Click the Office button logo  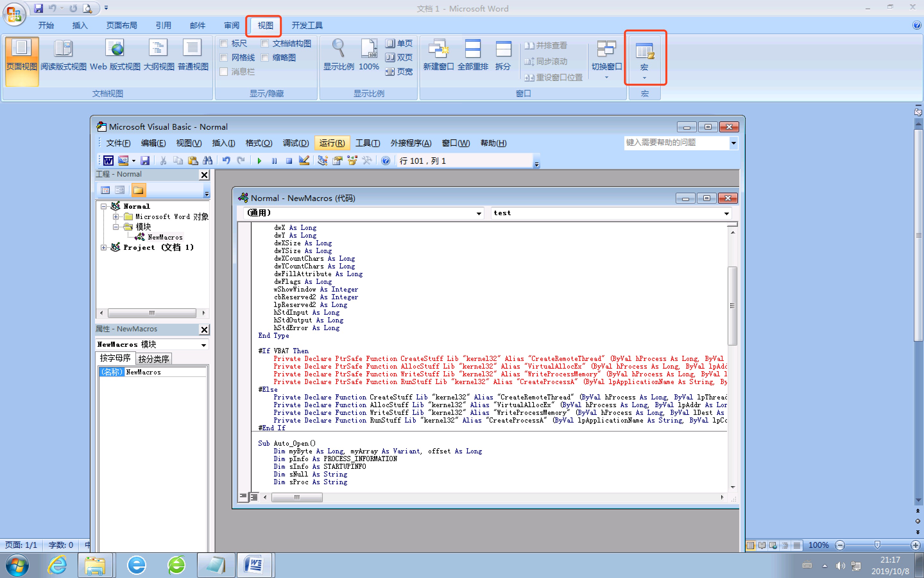14,14
